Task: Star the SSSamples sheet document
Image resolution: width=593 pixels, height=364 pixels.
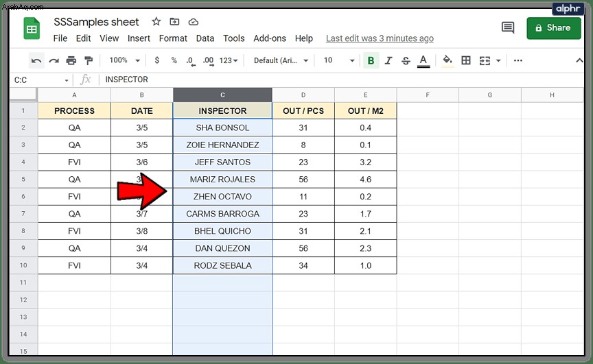Action: [x=156, y=21]
